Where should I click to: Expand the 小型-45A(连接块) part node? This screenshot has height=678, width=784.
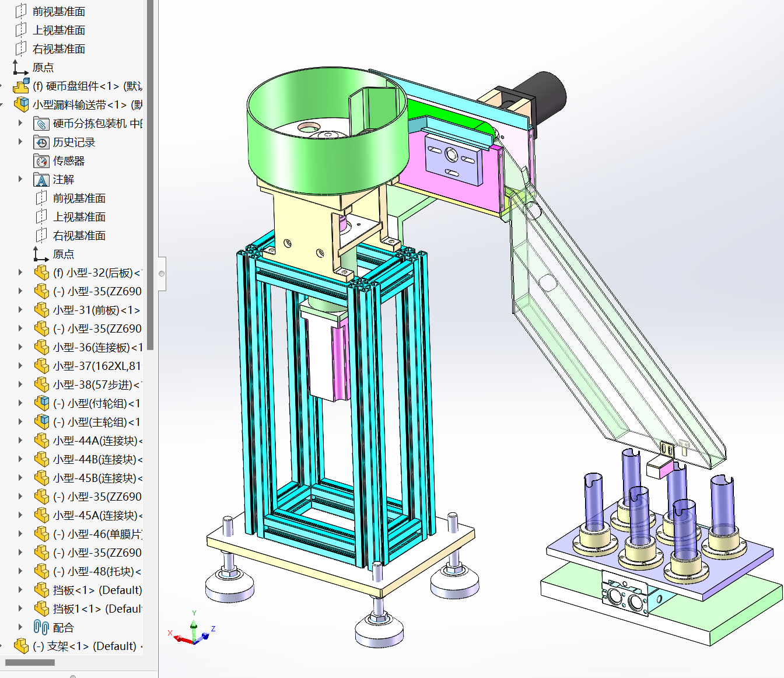click(x=20, y=515)
